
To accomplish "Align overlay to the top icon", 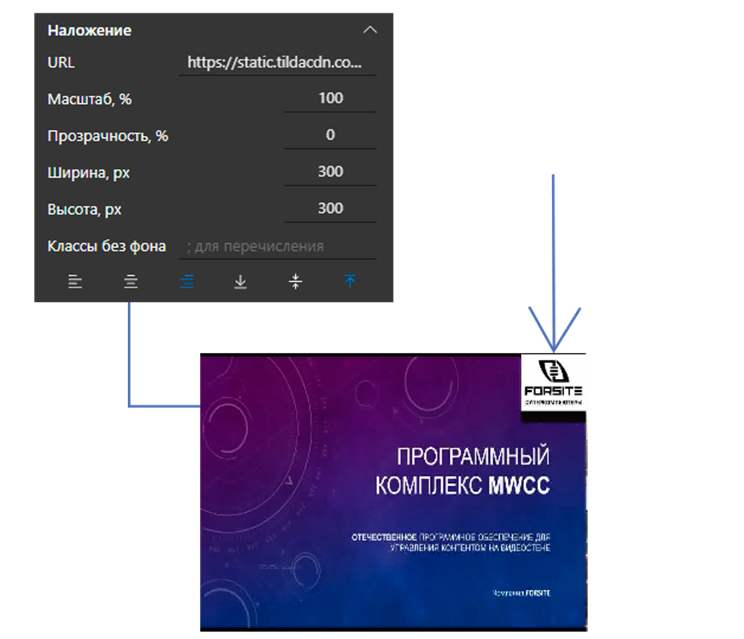I will [350, 281].
